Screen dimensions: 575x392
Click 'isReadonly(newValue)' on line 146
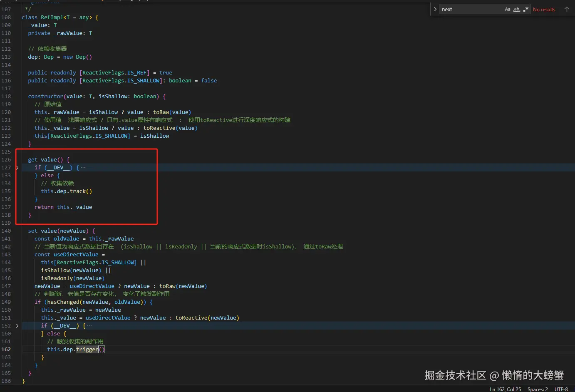pyautogui.click(x=73, y=278)
